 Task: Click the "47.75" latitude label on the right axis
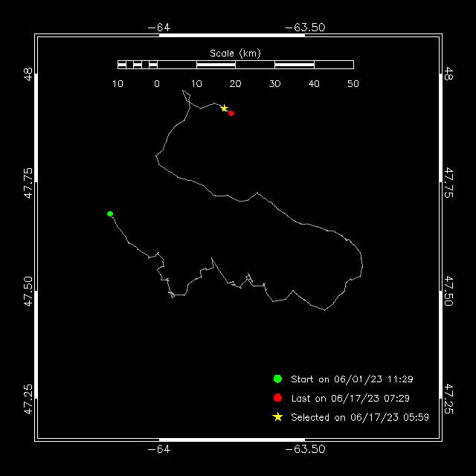pos(448,182)
